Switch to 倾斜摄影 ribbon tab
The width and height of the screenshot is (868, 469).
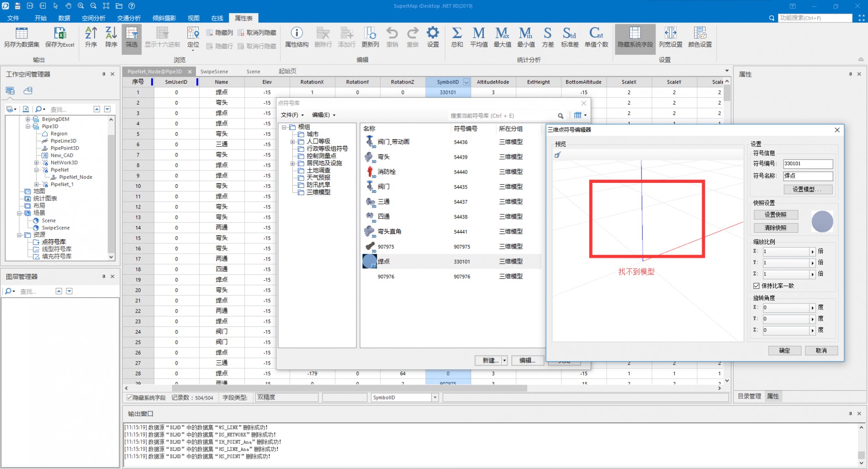click(164, 18)
